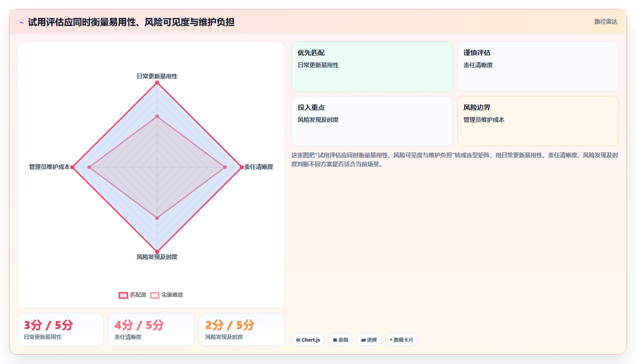
Task: Open the 数据卡片 tag pill
Action: (x=401, y=340)
